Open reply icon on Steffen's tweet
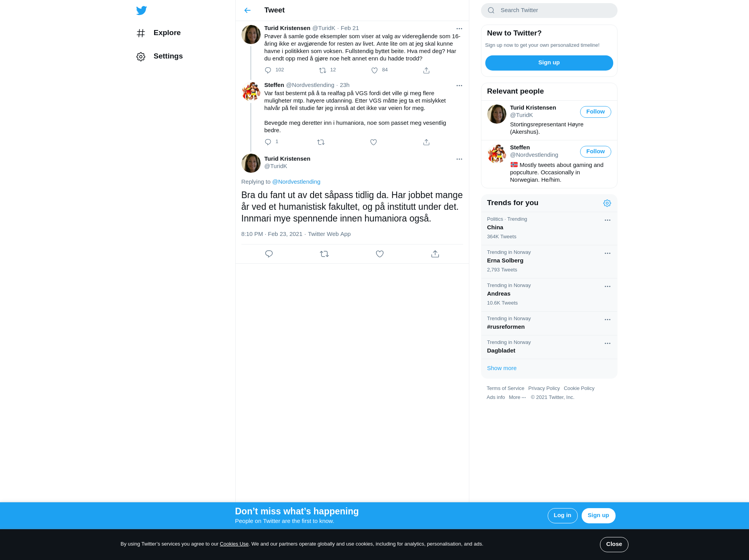Screen dimensions: 749x560 pyautogui.click(x=268, y=142)
